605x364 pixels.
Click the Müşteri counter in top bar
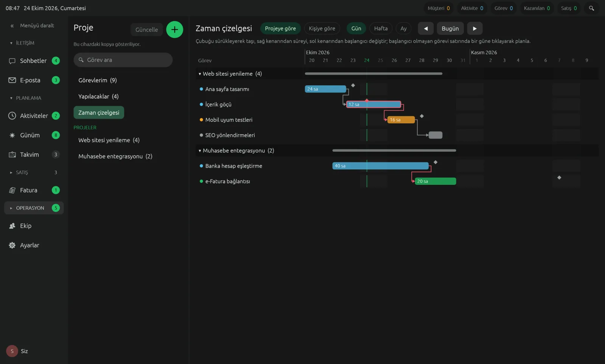point(439,8)
